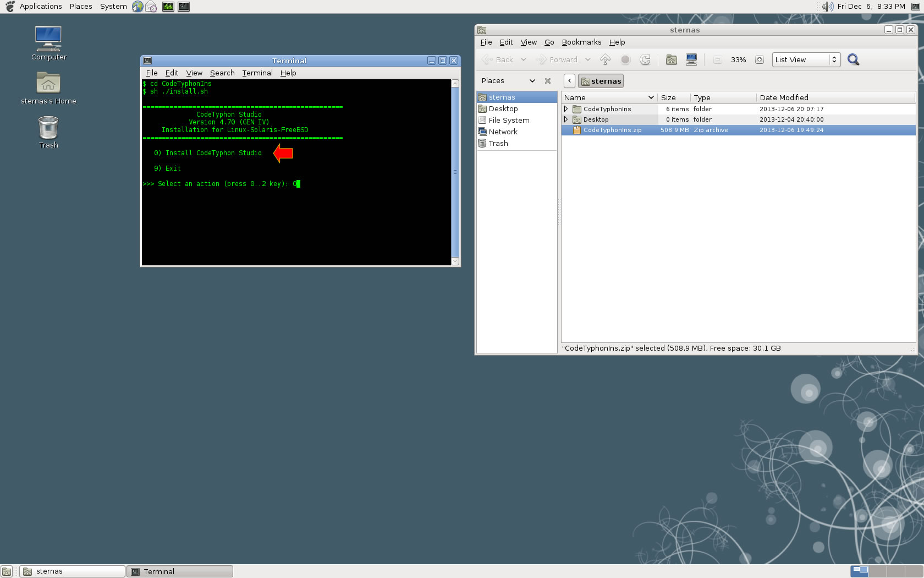This screenshot has width=924, height=578.
Task: Sort by Date Modified column header
Action: (835, 97)
